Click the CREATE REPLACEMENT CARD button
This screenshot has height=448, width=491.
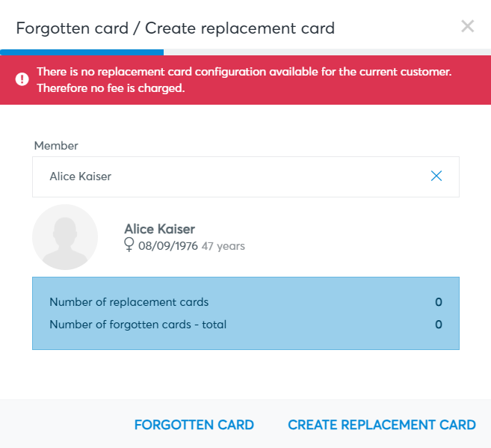tap(382, 425)
